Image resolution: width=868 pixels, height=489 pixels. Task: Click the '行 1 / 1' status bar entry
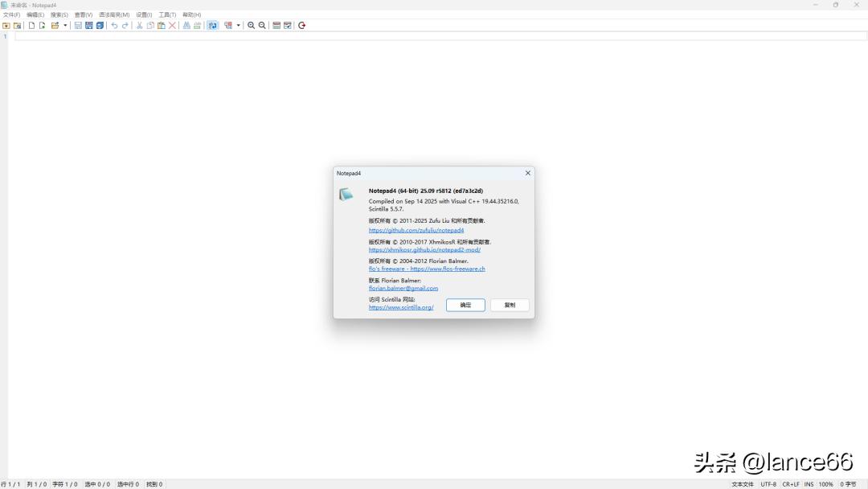click(10, 484)
